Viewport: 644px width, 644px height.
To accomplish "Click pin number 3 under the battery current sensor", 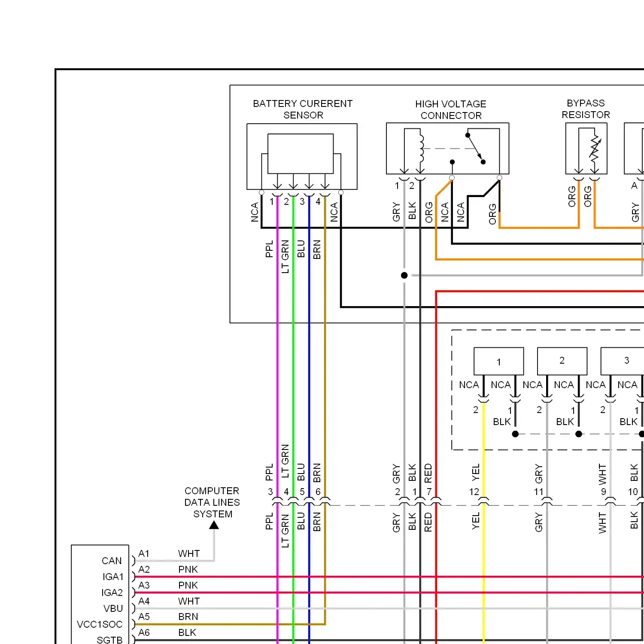I will [x=302, y=201].
